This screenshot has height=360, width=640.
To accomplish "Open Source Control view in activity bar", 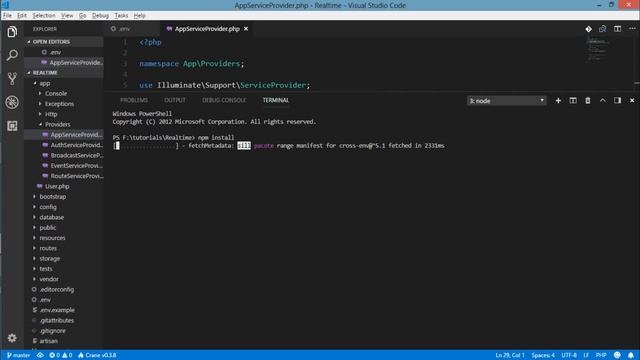I will pos(12,78).
